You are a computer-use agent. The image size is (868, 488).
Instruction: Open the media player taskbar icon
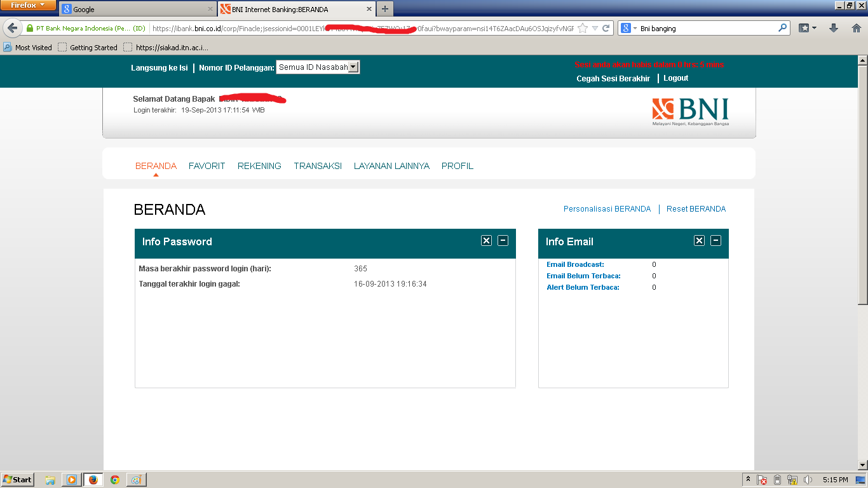pos(72,480)
